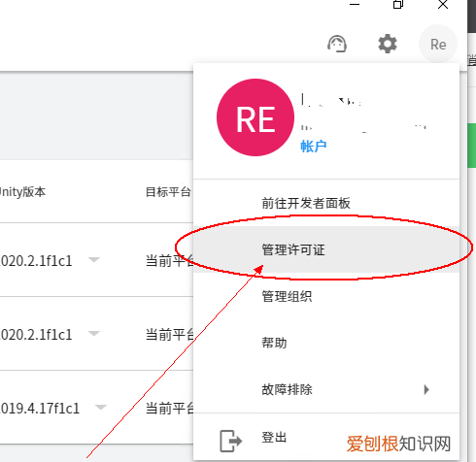Click the sign-out door icon
This screenshot has height=462, width=476.
(230, 441)
